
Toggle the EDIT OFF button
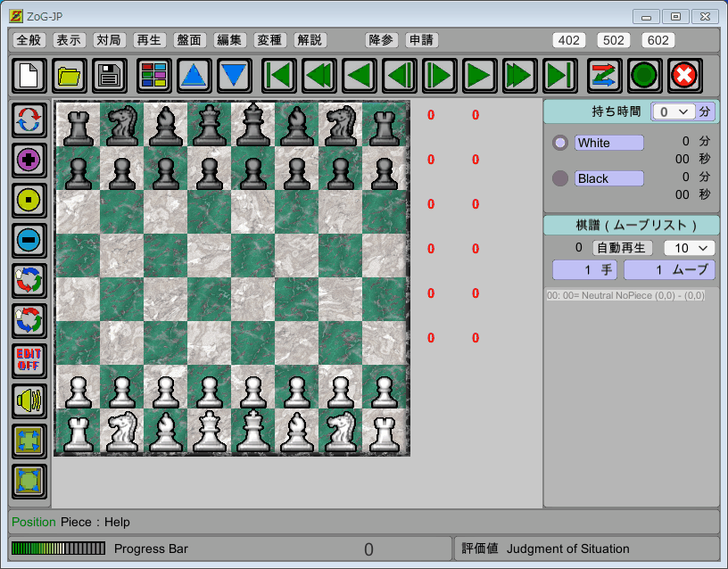(x=29, y=360)
